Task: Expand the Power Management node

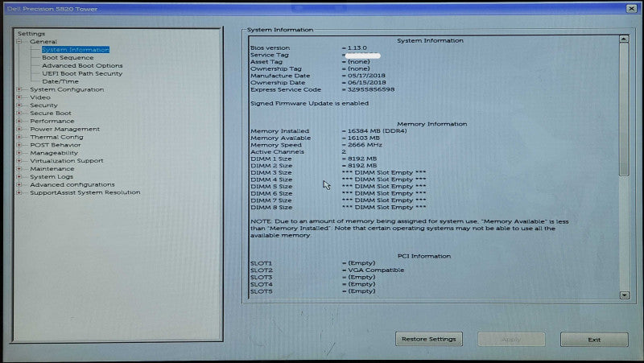Action: (19, 129)
